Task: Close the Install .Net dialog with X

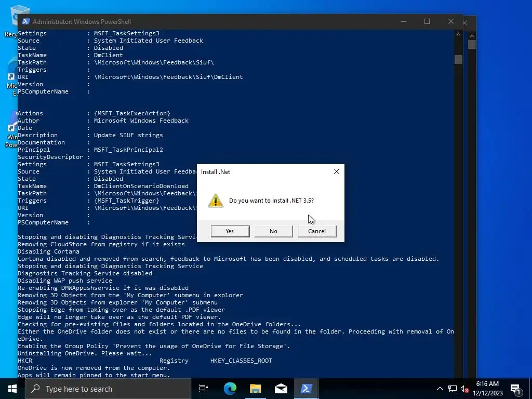Action: 337,171
